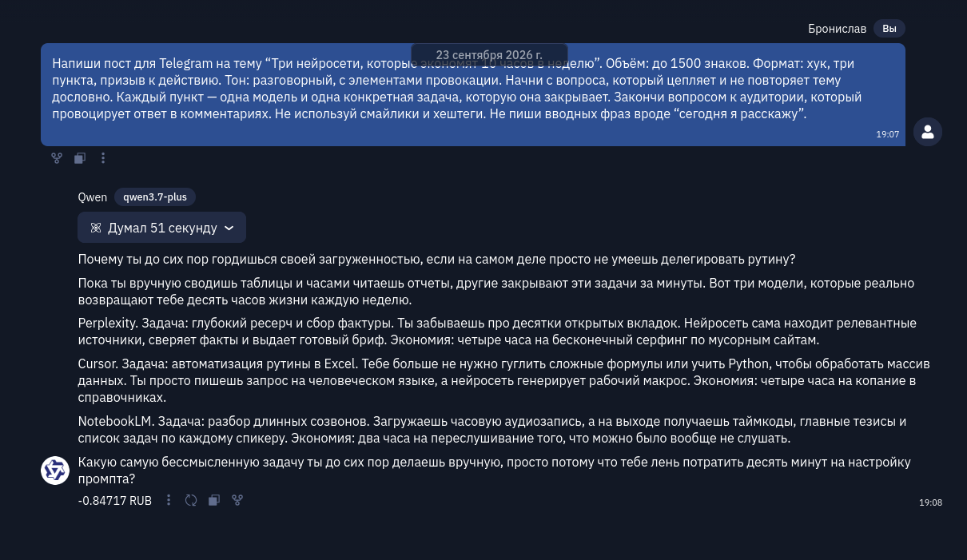This screenshot has width=967, height=560.
Task: Copy the user message via copy icon
Action: (80, 158)
